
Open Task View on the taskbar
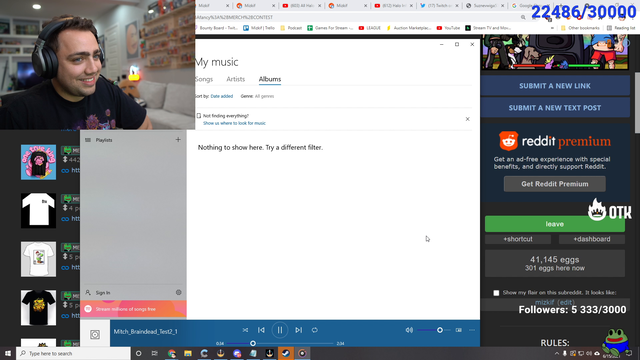pyautogui.click(x=155, y=353)
